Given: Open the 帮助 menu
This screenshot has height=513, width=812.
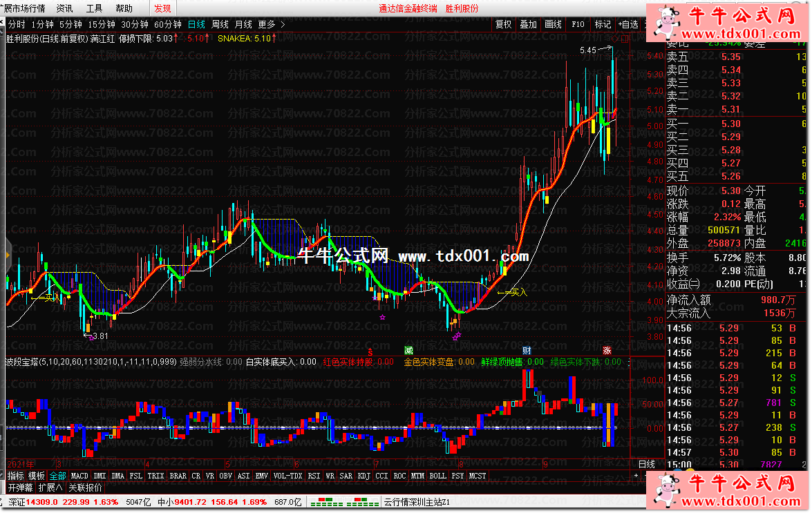Looking at the screenshot, I should pyautogui.click(x=124, y=8).
